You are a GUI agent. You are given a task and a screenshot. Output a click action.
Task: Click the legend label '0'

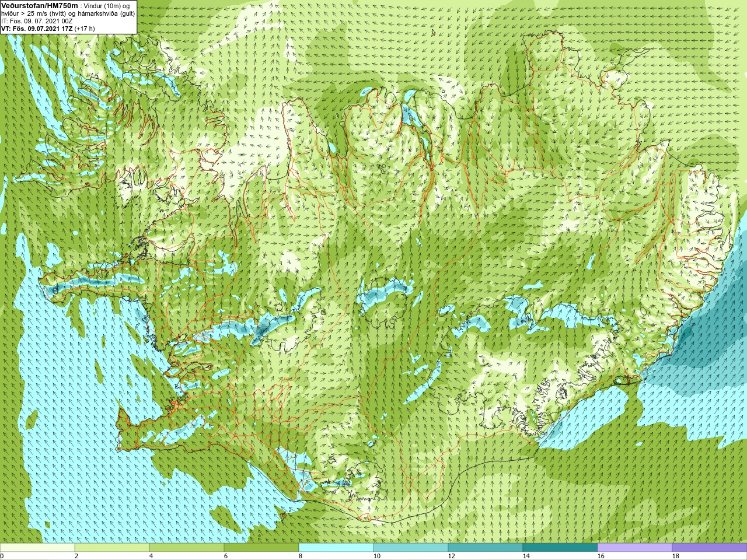point(2,556)
